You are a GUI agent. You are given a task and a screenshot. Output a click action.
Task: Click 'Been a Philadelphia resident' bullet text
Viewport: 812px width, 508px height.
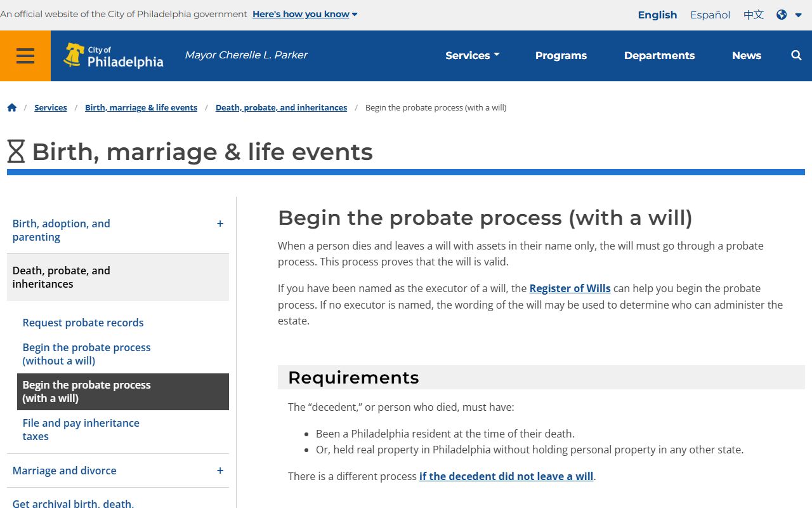445,434
